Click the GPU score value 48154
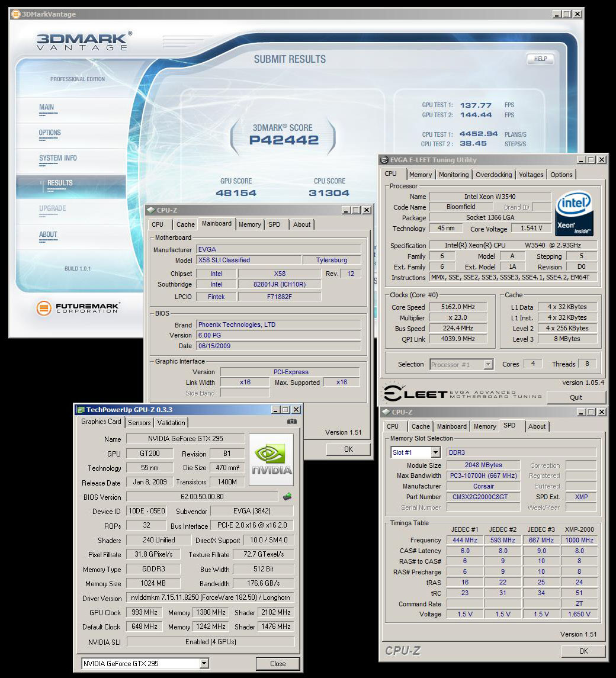The image size is (616, 678). tap(236, 193)
